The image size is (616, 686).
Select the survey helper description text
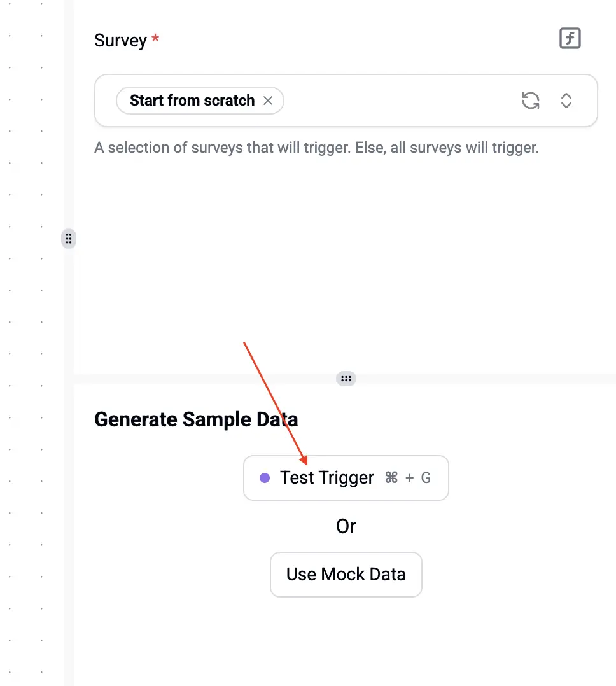coord(316,148)
